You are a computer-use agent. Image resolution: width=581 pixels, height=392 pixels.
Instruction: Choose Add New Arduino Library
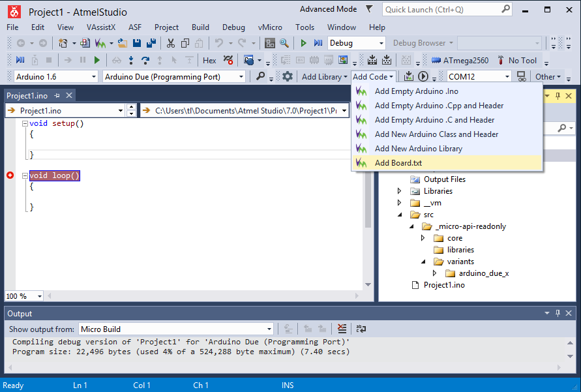[x=418, y=149]
